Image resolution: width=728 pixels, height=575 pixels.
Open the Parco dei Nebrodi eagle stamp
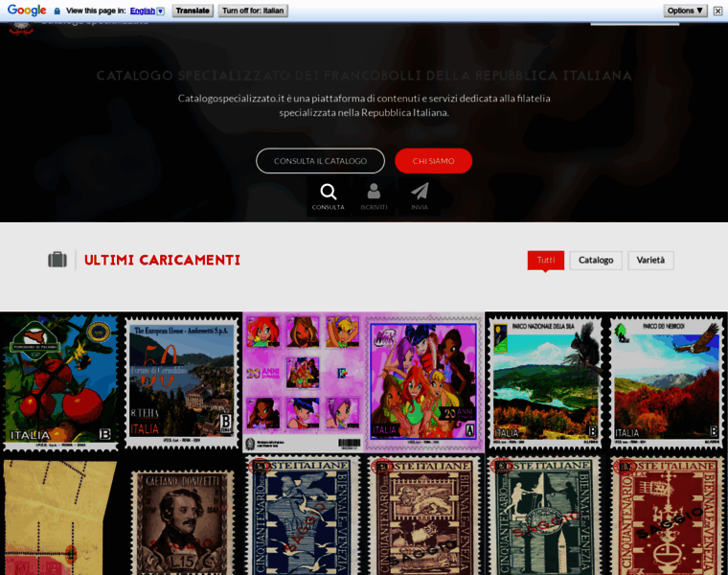(x=667, y=382)
